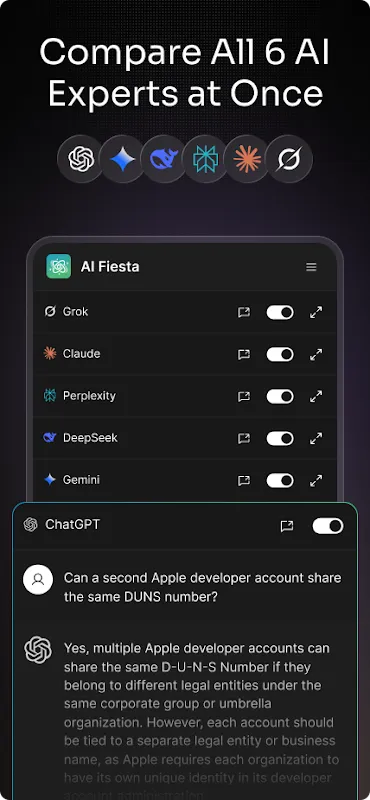370x800 pixels.
Task: Switch off the DeepSeek toggle
Action: click(x=280, y=438)
